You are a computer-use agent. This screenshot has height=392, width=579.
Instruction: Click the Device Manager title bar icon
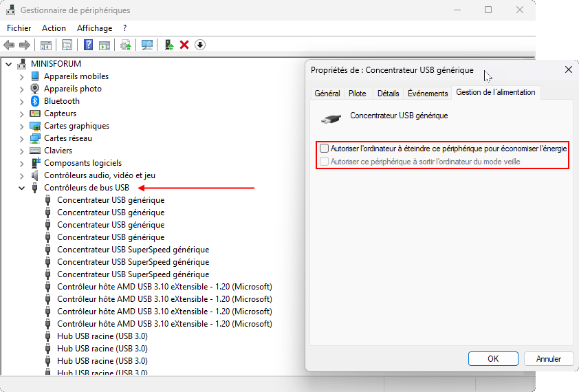click(11, 10)
